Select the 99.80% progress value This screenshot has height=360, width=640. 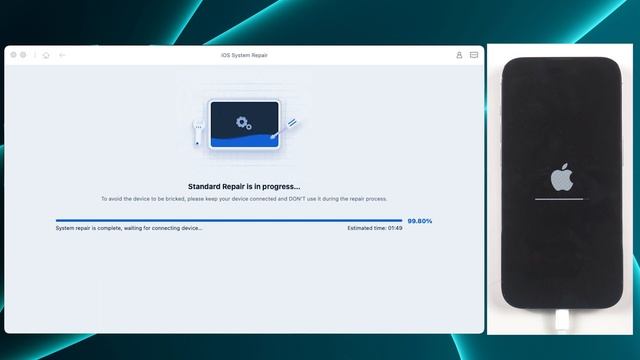(420, 221)
